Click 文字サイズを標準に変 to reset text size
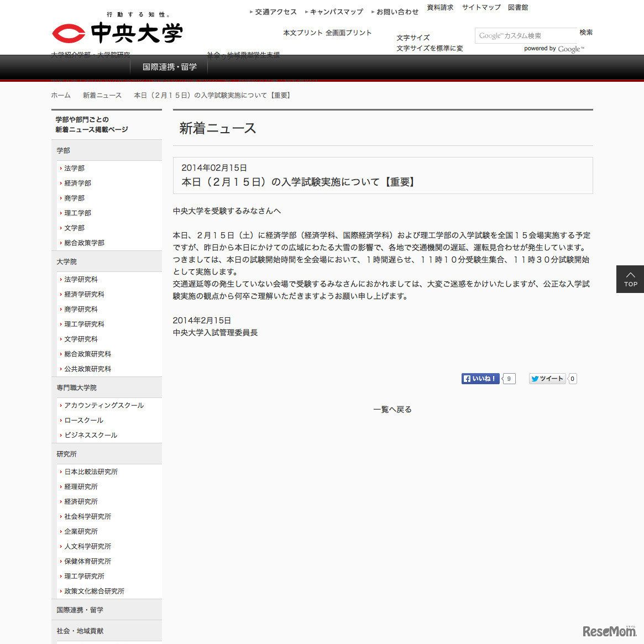This screenshot has height=644, width=644. point(430,48)
